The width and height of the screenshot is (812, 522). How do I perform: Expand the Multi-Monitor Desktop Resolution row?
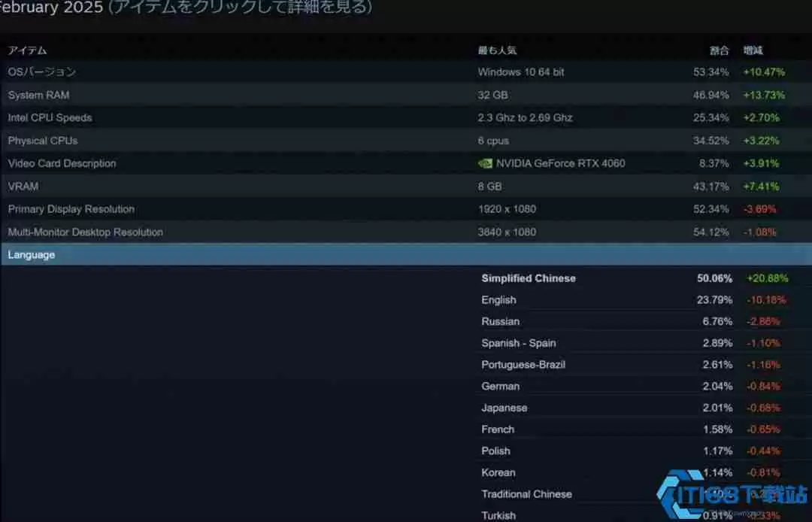point(85,232)
